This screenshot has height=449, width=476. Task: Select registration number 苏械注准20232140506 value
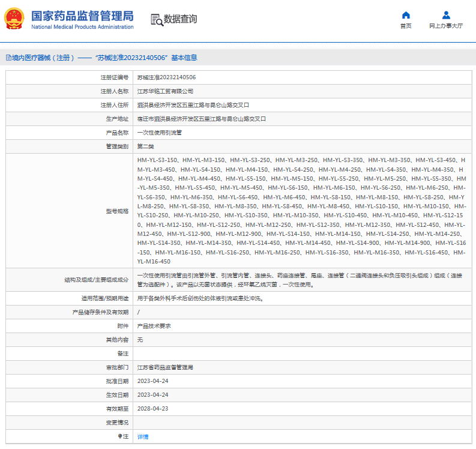coord(166,77)
